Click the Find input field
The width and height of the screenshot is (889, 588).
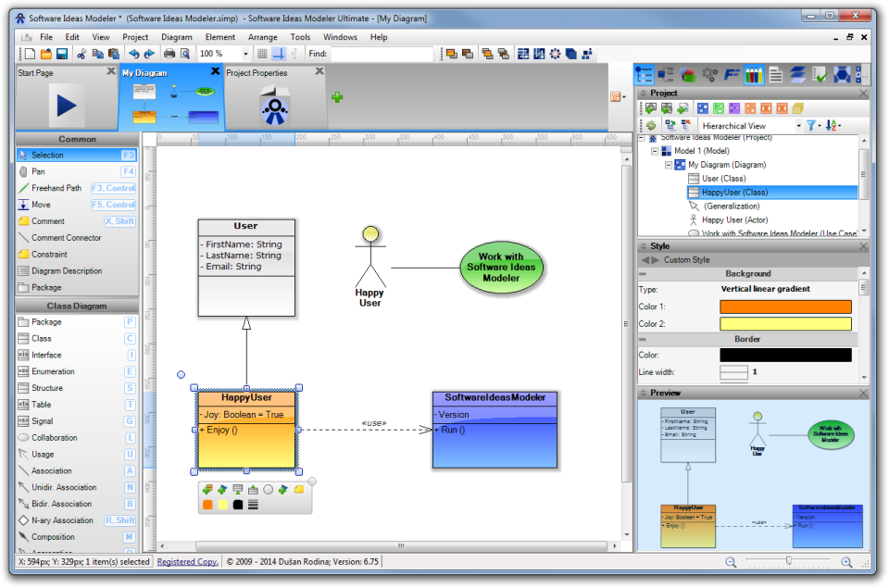[382, 54]
